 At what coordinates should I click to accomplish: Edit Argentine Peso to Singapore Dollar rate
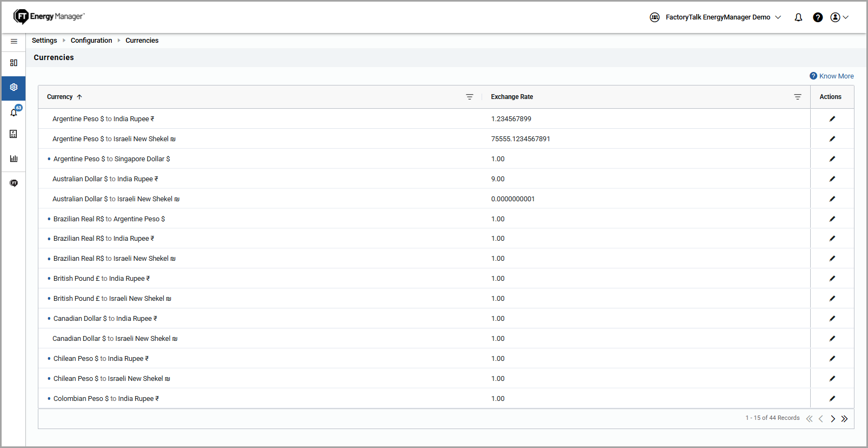[x=832, y=159]
